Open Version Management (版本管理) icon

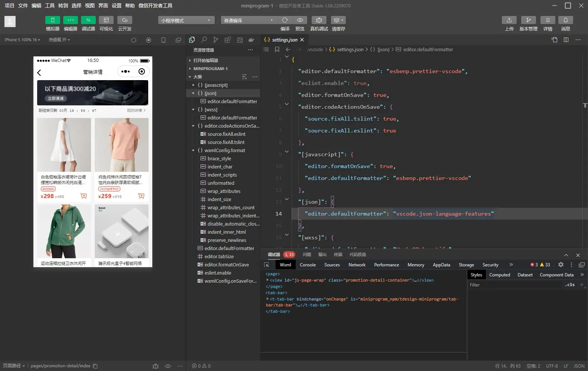(528, 20)
